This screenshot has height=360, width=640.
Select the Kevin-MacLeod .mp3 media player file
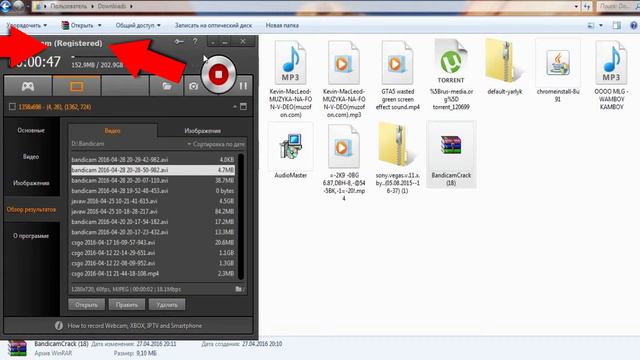click(344, 79)
